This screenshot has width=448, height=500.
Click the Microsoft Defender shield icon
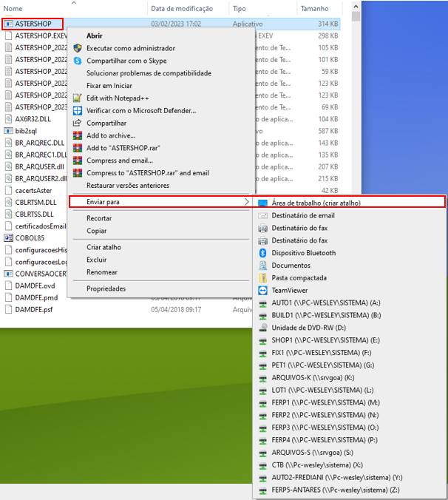[x=78, y=111]
